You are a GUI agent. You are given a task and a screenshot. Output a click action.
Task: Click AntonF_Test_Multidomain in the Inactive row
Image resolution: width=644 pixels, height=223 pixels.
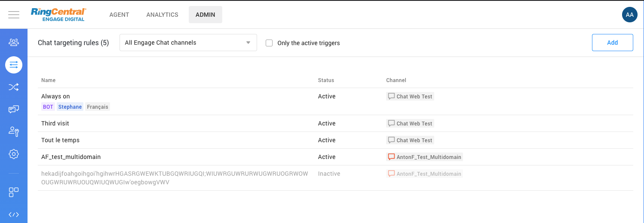point(429,174)
